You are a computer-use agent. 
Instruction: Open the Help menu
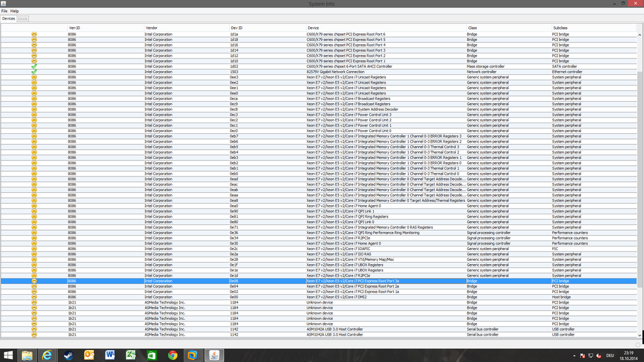[x=14, y=11]
